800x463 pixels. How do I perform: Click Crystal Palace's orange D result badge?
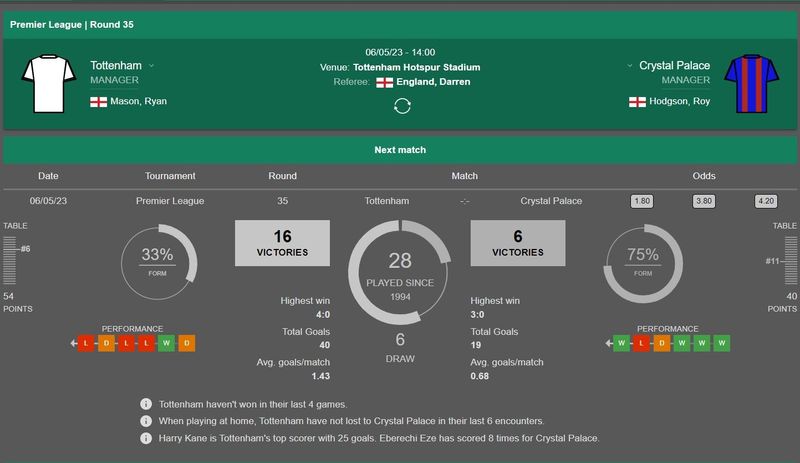[662, 343]
